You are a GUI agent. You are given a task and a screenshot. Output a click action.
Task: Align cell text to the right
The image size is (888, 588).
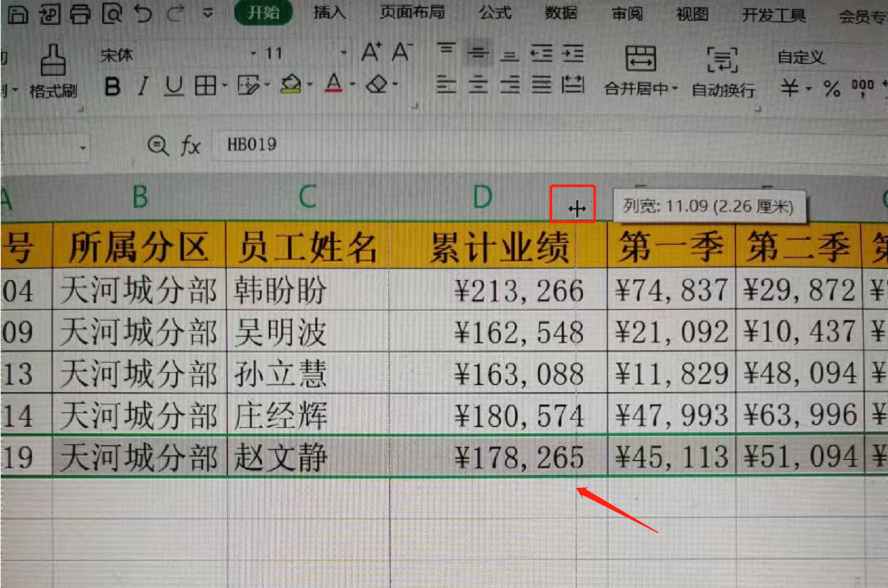[x=509, y=84]
